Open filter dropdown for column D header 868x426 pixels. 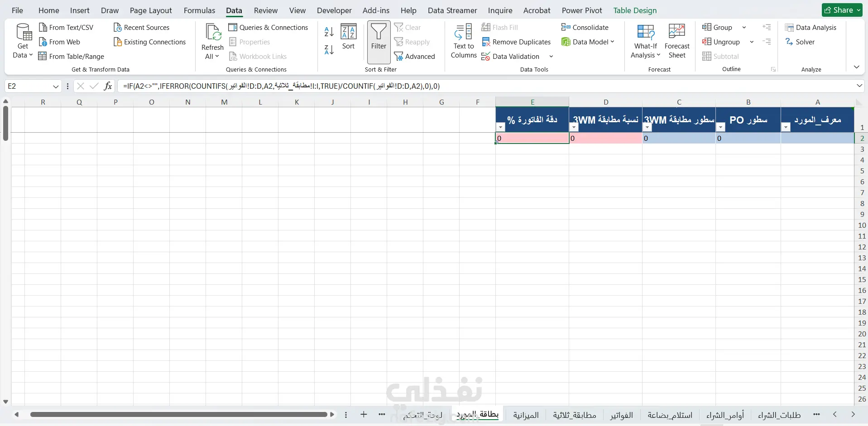point(574,128)
